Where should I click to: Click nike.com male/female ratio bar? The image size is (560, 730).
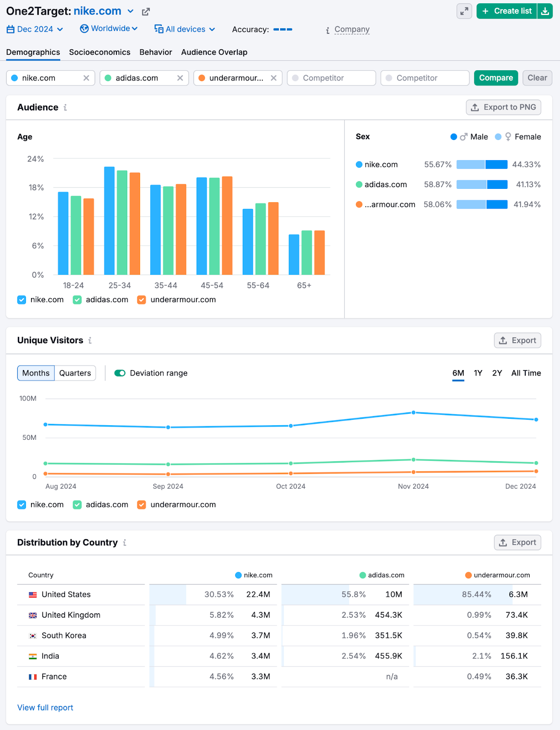pos(482,165)
